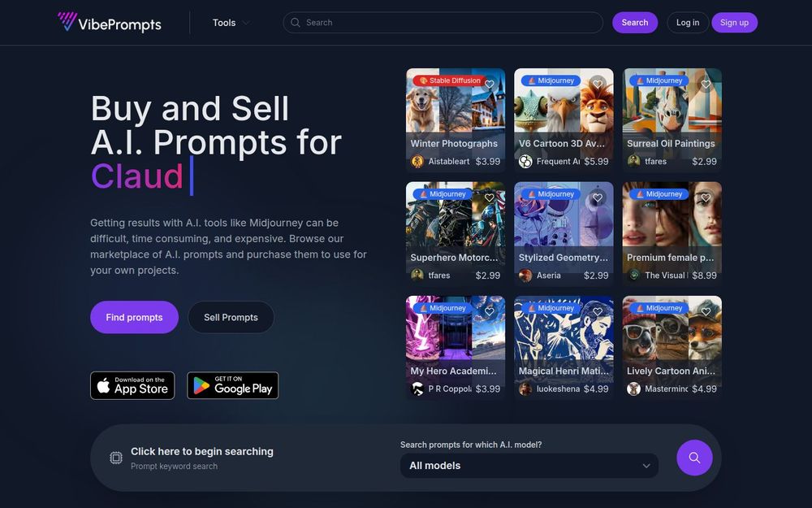This screenshot has height=508, width=812.
Task: Click the Stable Diffusion tag badge
Action: 450,80
